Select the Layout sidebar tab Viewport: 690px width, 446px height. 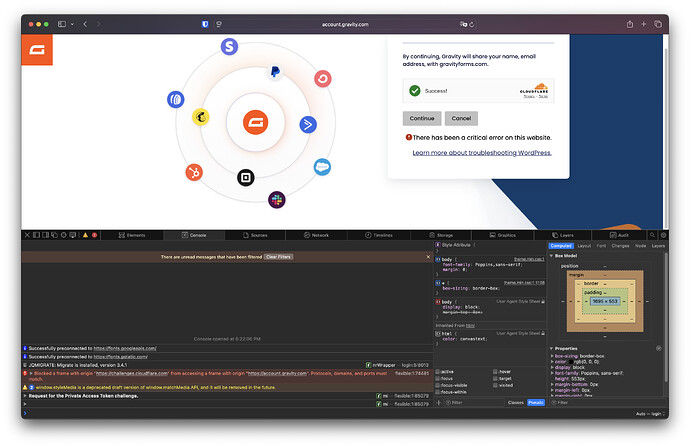(x=584, y=246)
